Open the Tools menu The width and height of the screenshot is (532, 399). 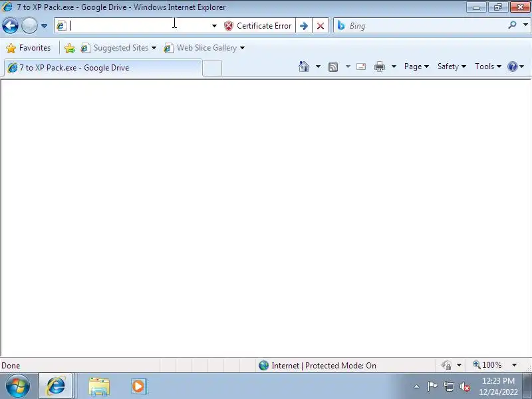coord(488,66)
